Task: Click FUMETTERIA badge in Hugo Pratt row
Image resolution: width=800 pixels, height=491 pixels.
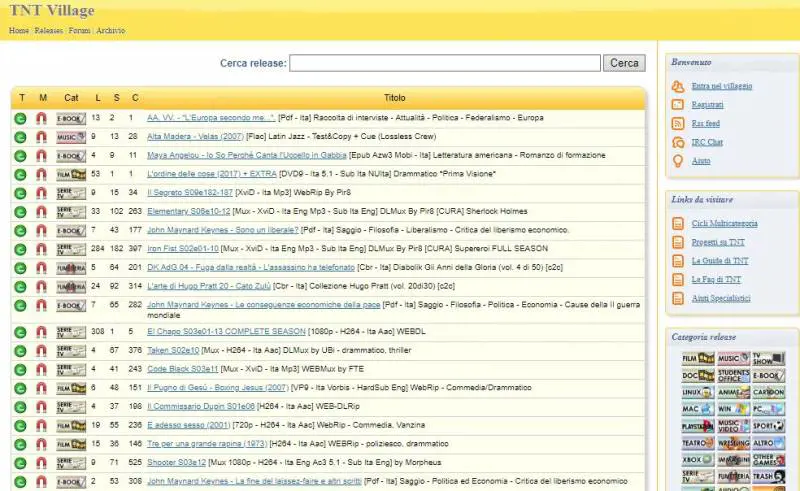Action: pyautogui.click(x=71, y=286)
